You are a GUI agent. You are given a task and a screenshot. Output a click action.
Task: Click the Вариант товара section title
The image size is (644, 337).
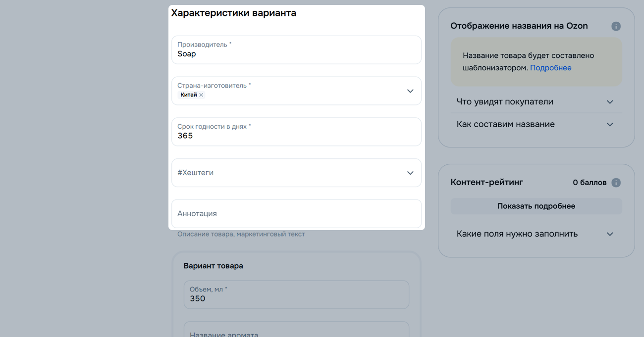tap(213, 266)
